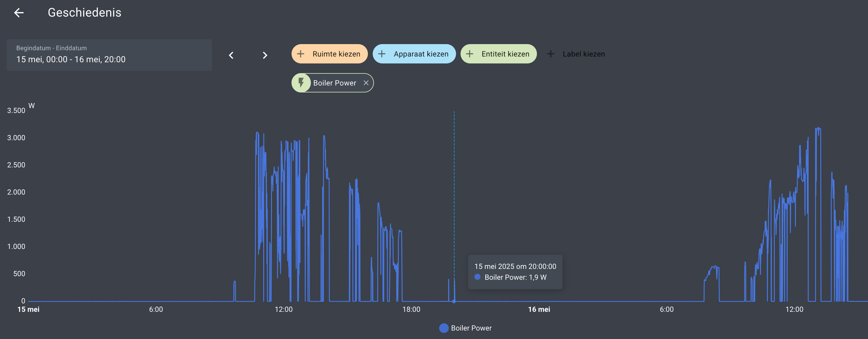Click the blue Boiler Power legend dot

[x=444, y=328]
